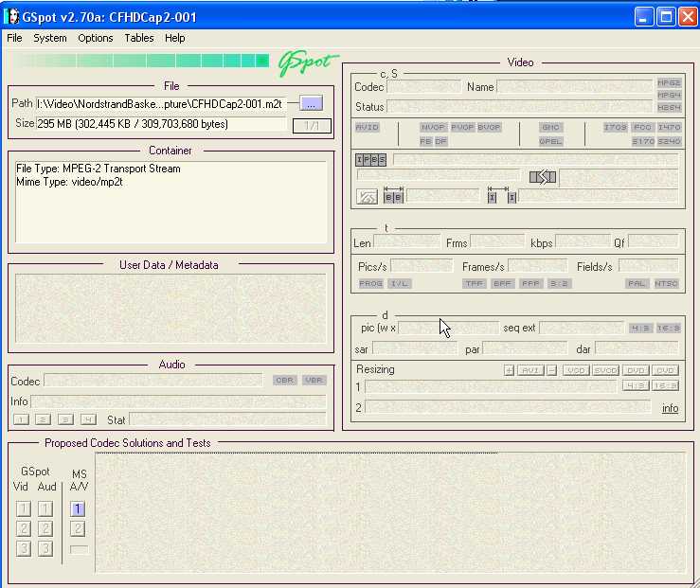Screen dimensions: 700x588
Task: Click the NTSC indicator badge
Action: [667, 283]
